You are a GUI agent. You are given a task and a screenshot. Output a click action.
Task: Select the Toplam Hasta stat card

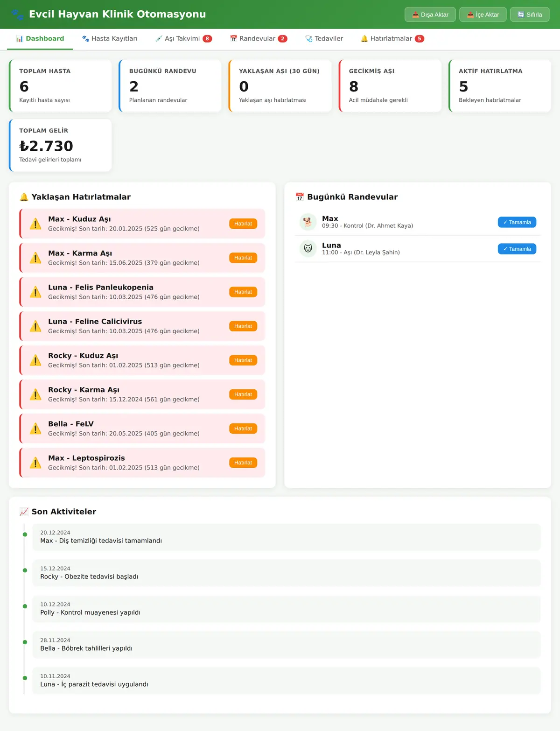coord(60,86)
